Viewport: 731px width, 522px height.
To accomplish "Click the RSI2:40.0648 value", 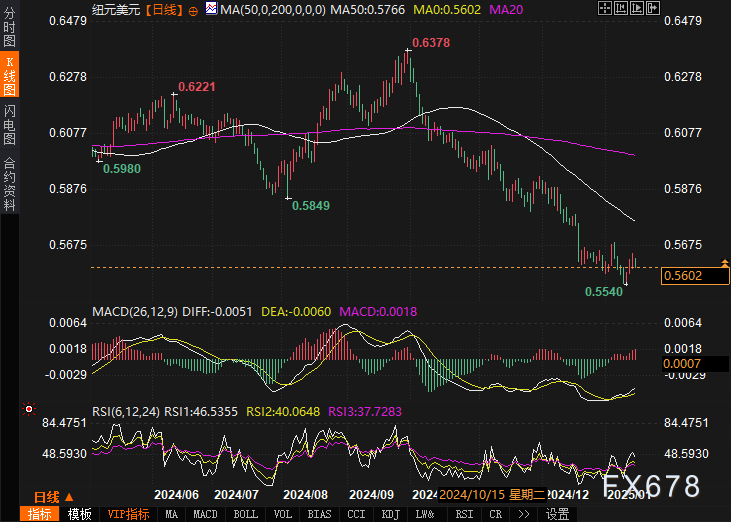I will point(283,412).
